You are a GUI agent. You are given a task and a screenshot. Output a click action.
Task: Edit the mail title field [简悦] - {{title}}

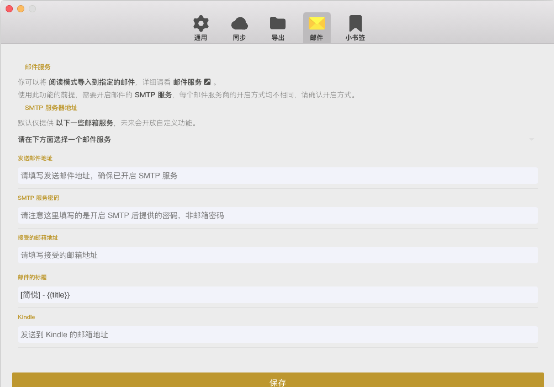point(278,295)
